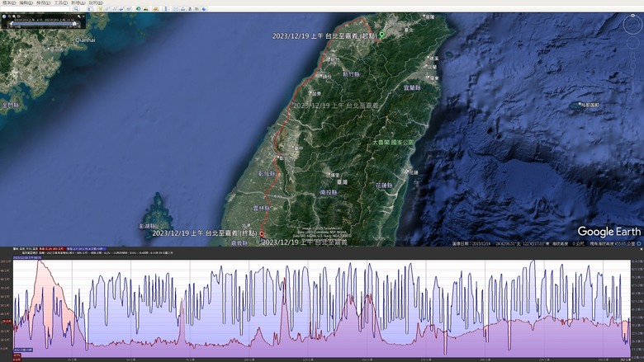Image resolution: width=644 pixels, height=362 pixels.
Task: Click the 新竹縣 map label
Action: point(351,74)
